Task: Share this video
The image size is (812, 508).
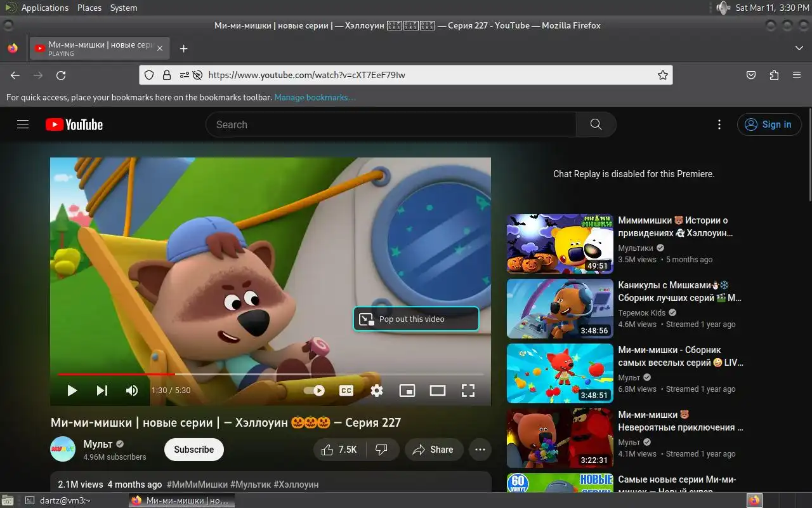Action: point(433,450)
